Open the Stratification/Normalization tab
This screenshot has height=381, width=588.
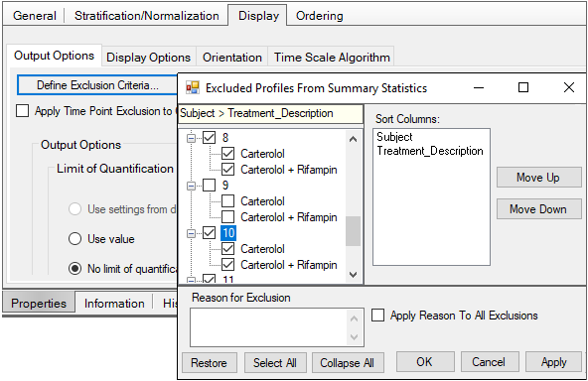[147, 16]
